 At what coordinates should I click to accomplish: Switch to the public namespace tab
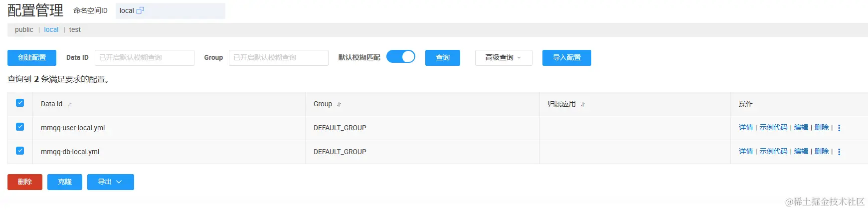pos(24,30)
